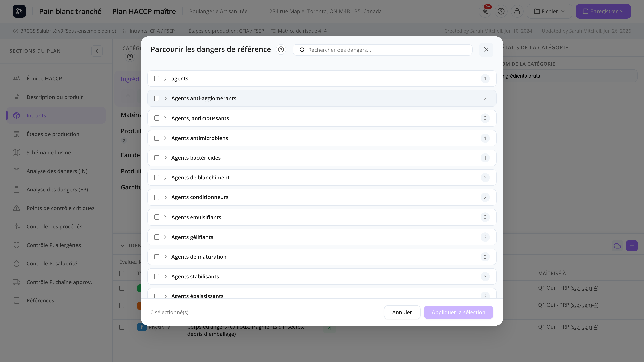Expand the Agents de maturation group
This screenshot has height=362, width=644.
(165, 257)
